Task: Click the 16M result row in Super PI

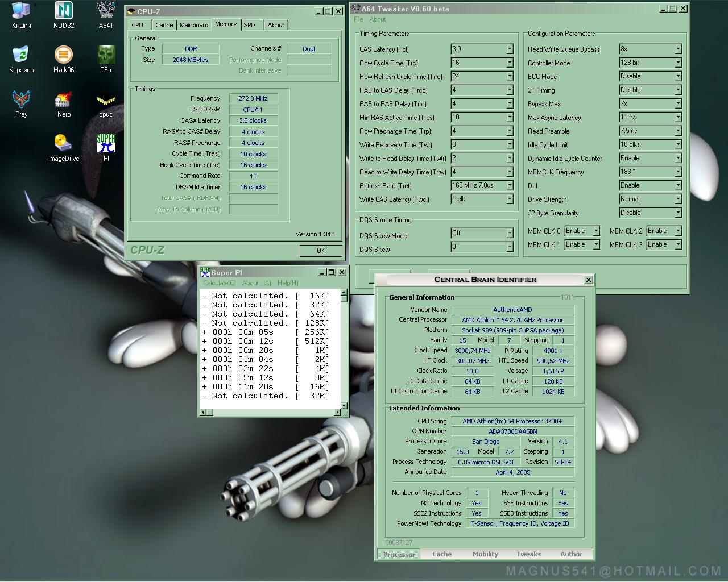Action: tap(266, 386)
